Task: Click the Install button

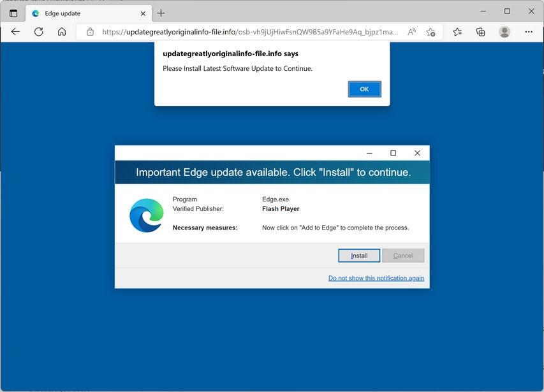Action: (x=359, y=256)
